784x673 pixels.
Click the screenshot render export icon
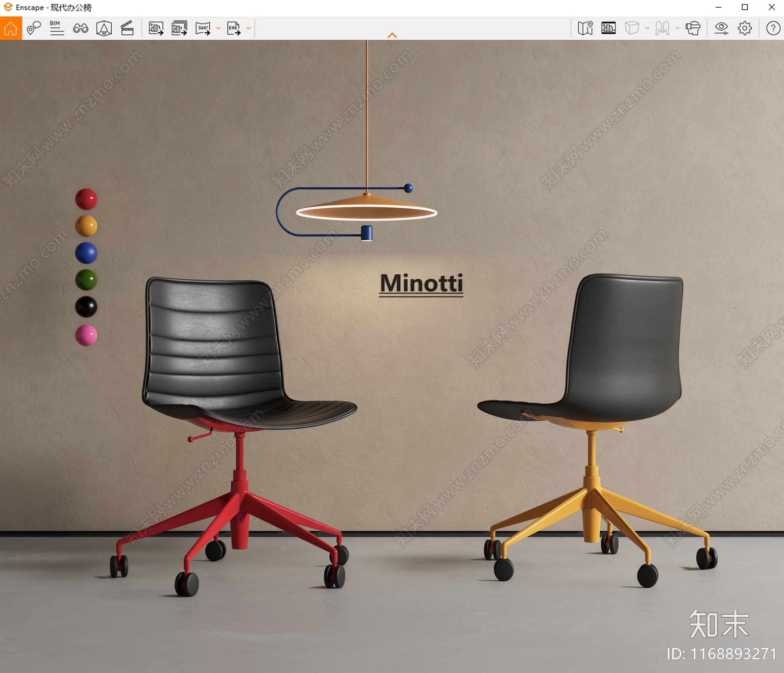tap(156, 28)
